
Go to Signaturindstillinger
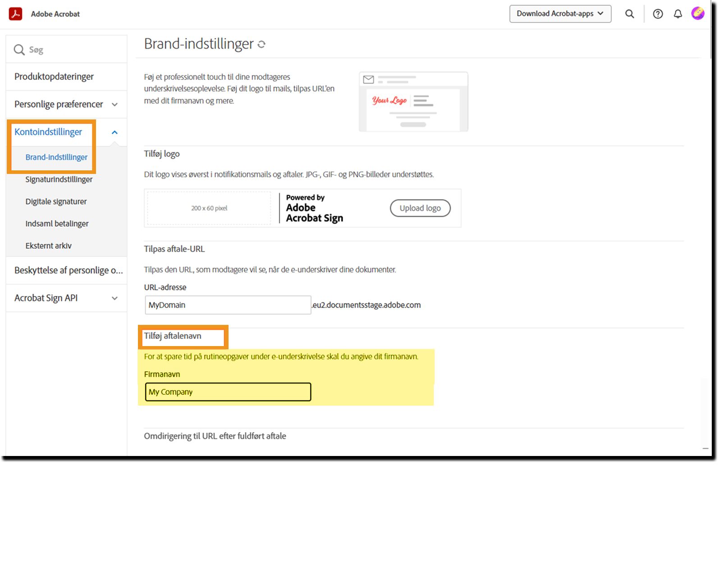59,179
